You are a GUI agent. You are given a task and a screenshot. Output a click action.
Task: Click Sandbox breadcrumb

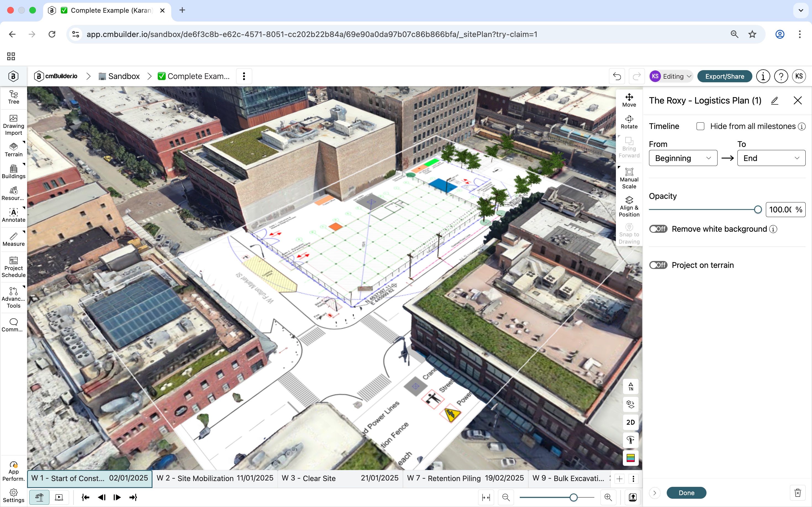click(x=119, y=76)
